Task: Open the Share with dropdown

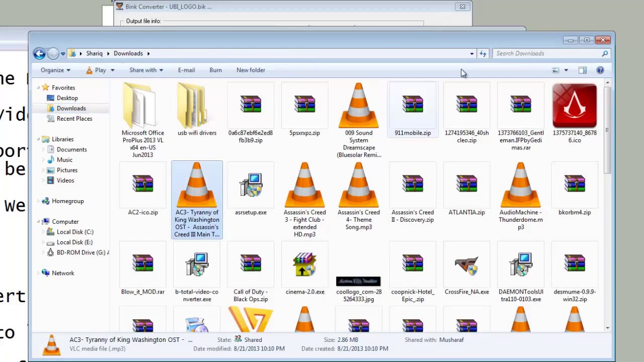Action: click(x=146, y=70)
